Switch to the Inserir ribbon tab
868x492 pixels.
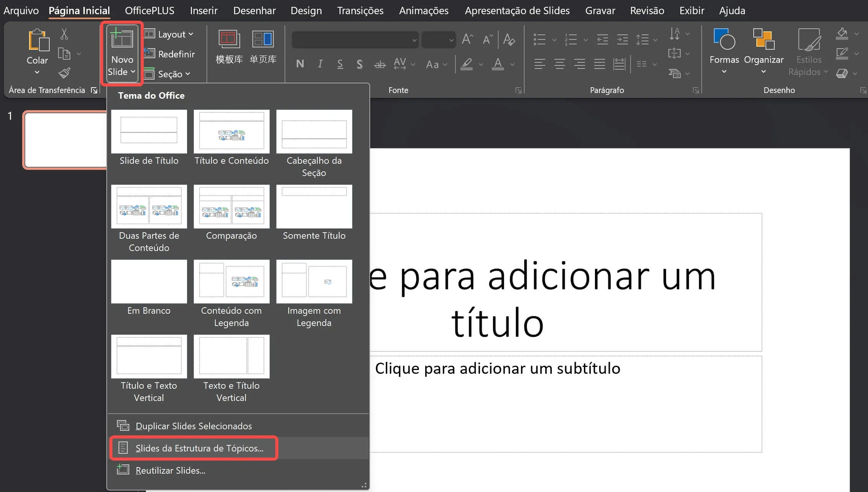pos(203,10)
